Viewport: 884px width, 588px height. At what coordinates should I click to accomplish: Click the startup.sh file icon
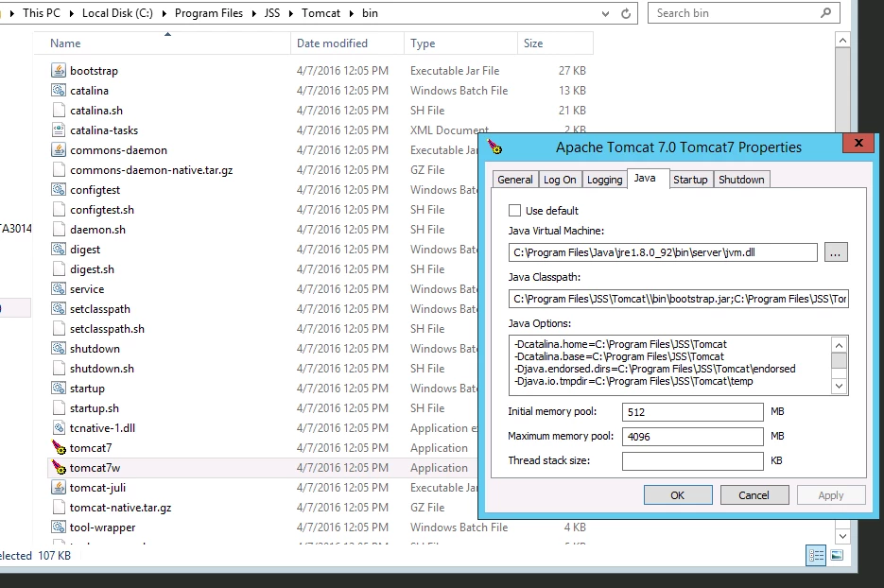point(59,407)
